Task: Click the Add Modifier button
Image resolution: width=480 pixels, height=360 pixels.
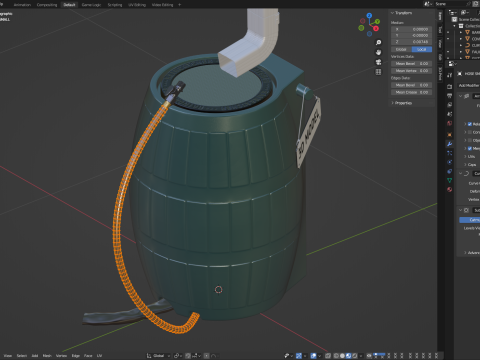Action: coord(469,86)
